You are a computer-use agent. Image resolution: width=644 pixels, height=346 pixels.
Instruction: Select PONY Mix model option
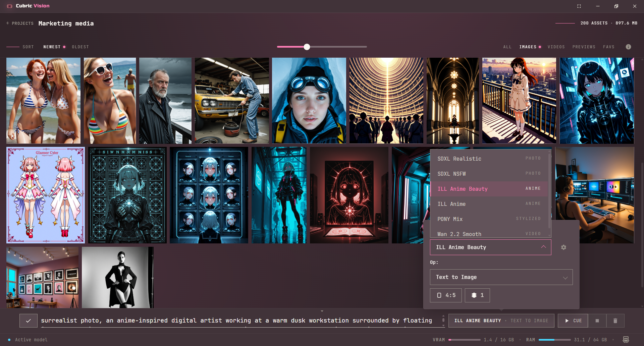point(489,219)
